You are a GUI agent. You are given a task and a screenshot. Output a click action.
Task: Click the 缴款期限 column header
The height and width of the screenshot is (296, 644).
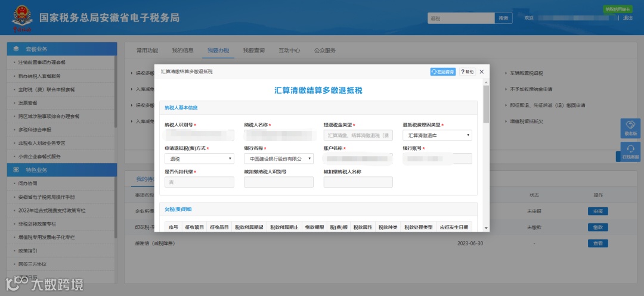coord(315,227)
